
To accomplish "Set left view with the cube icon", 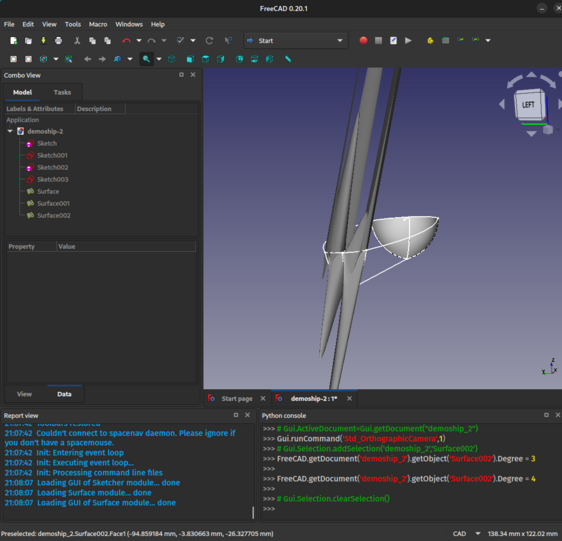I will [x=269, y=59].
